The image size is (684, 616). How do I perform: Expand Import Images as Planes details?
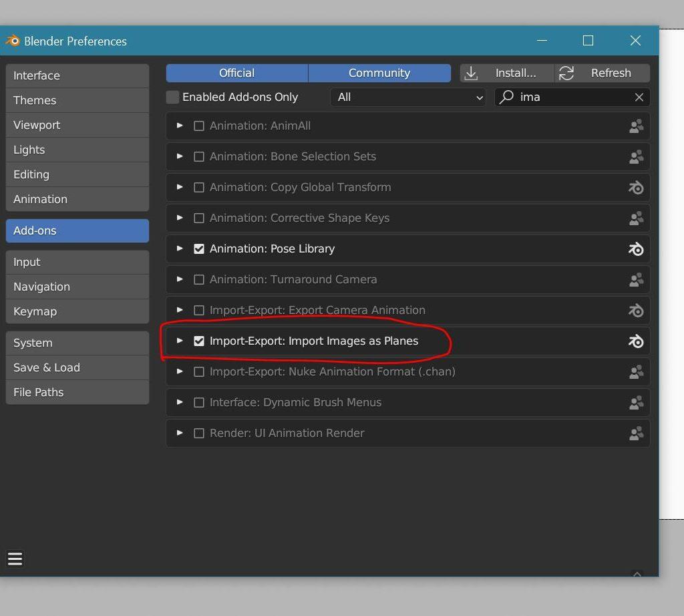tap(180, 341)
